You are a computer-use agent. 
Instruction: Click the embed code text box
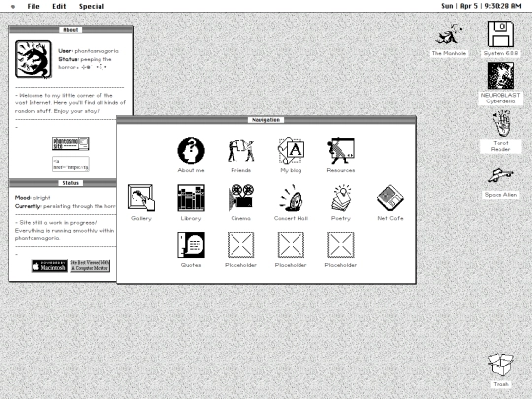(71, 164)
